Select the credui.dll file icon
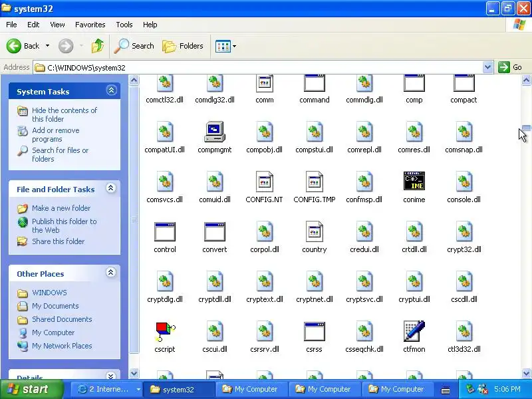The width and height of the screenshot is (532, 399). (x=364, y=231)
